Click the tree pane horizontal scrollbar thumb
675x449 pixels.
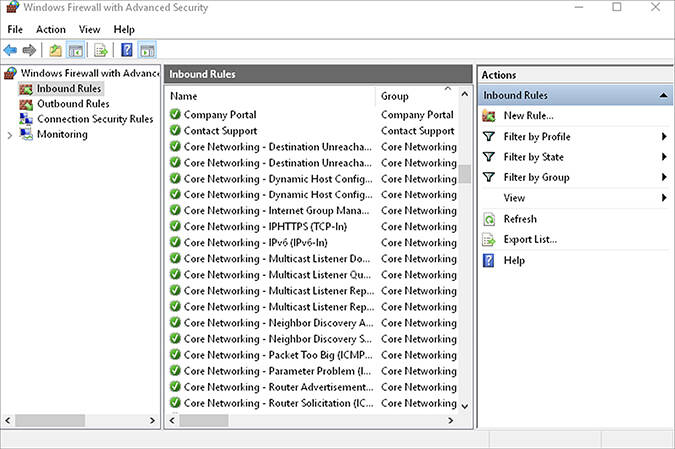[50, 421]
